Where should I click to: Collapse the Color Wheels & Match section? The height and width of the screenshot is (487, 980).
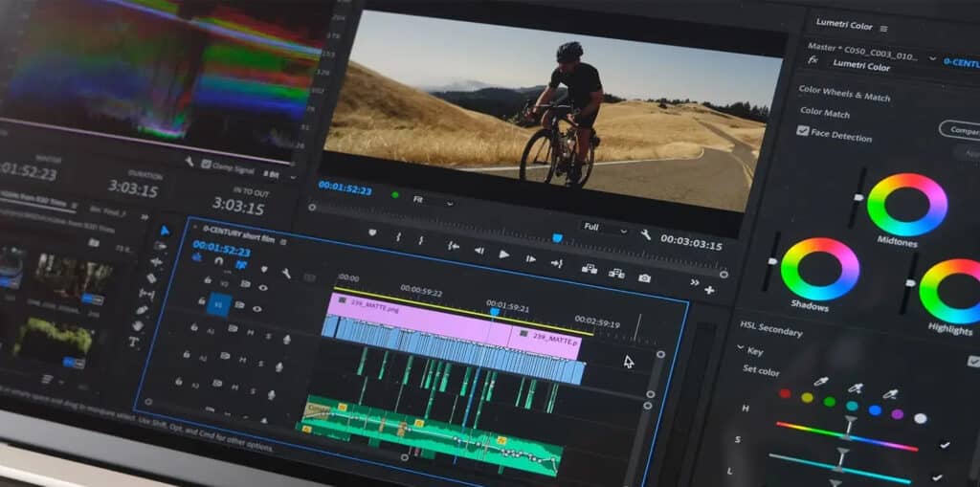[844, 93]
